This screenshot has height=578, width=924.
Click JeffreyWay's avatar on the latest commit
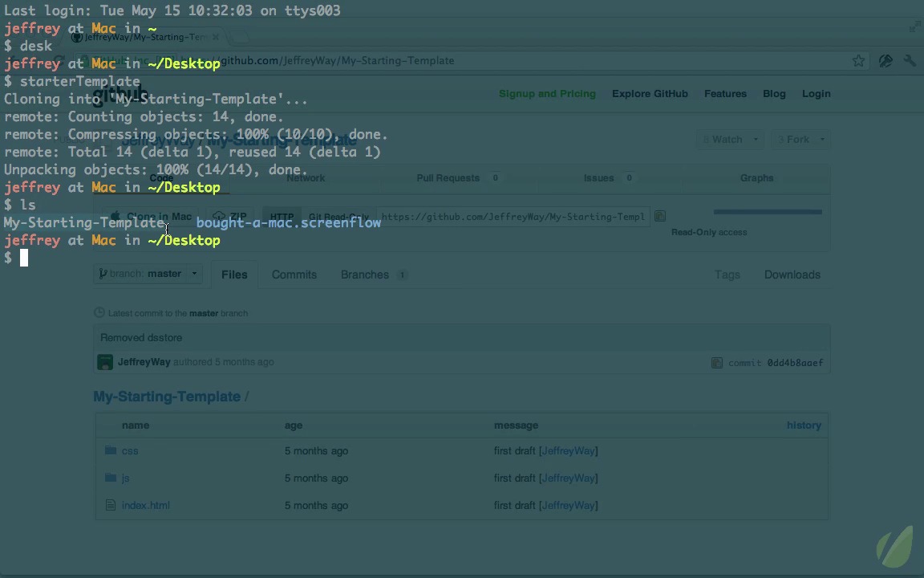click(105, 362)
